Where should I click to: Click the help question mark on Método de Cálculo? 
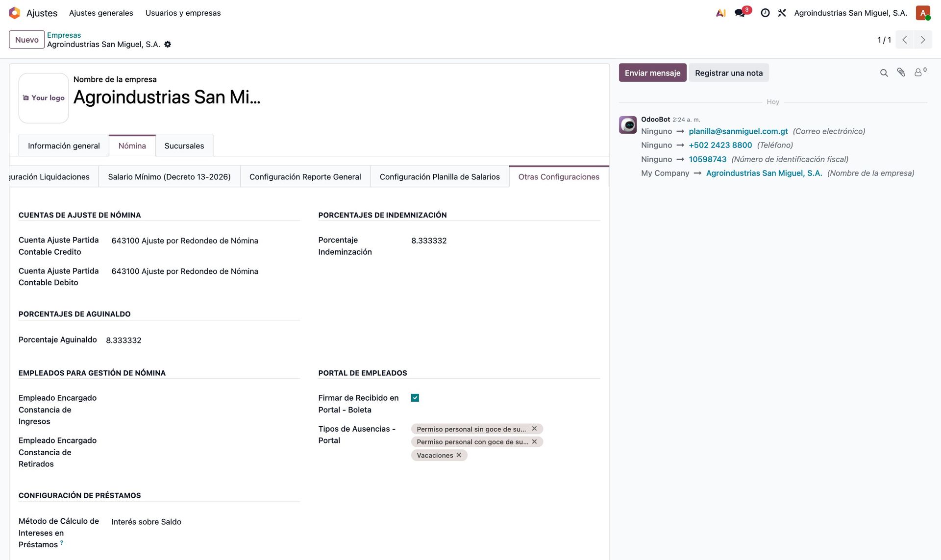(x=62, y=543)
